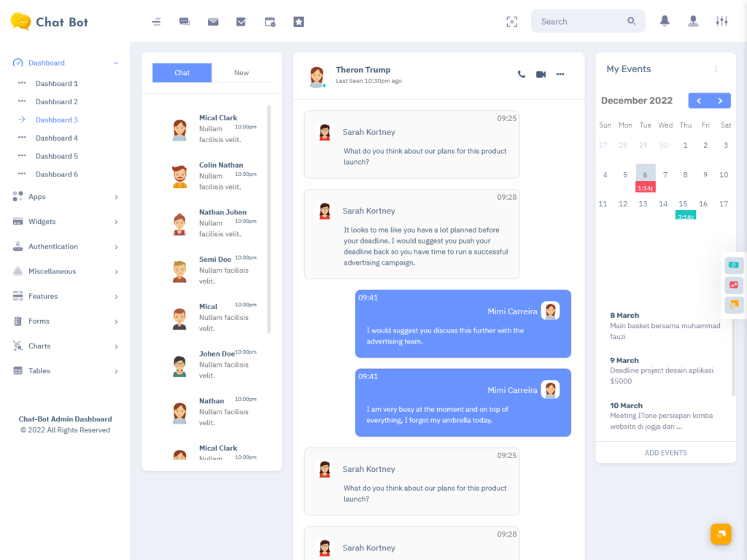Click the ADD EVENTS button under My Events
Screen dimensions: 747x560
(x=665, y=453)
